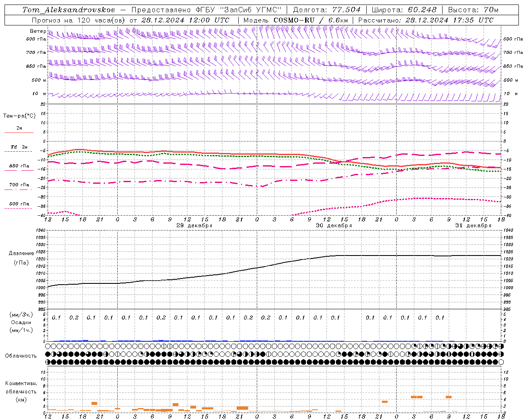The width and height of the screenshot is (525, 420).
Task: Click the Давление pressure panel label
Action: coord(21,253)
